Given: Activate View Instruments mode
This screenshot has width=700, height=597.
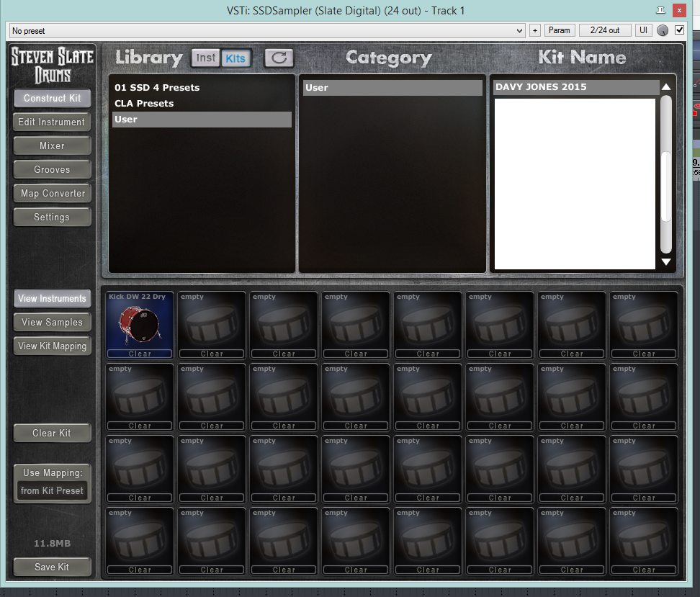Looking at the screenshot, I should coord(53,298).
